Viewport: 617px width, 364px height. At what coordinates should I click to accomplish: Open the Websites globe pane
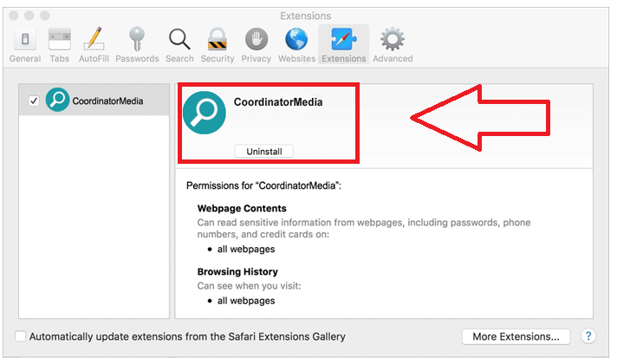tap(296, 45)
